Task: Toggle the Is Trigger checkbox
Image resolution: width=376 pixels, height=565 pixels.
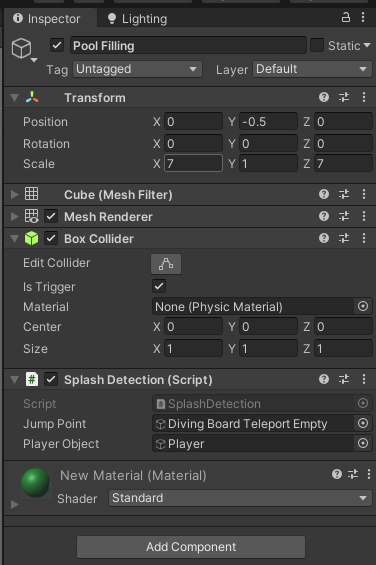Action: click(159, 286)
